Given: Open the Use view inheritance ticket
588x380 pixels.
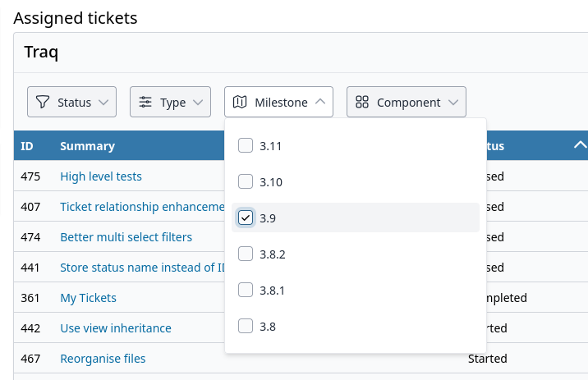Looking at the screenshot, I should (x=116, y=328).
